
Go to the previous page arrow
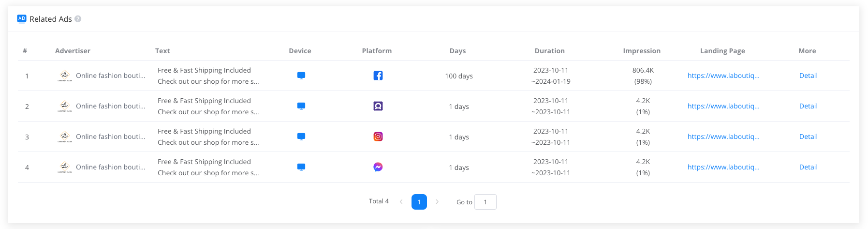pos(401,202)
